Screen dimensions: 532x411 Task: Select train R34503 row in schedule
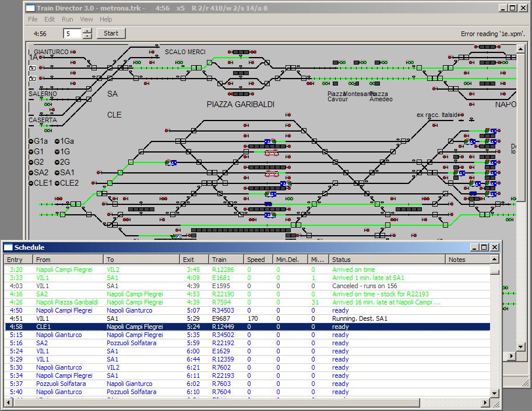[247, 310]
